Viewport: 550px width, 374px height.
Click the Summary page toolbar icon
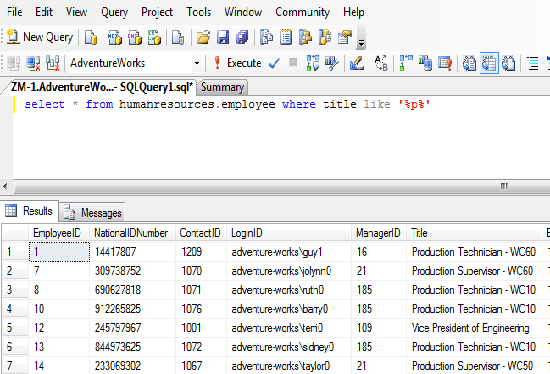coord(286,37)
